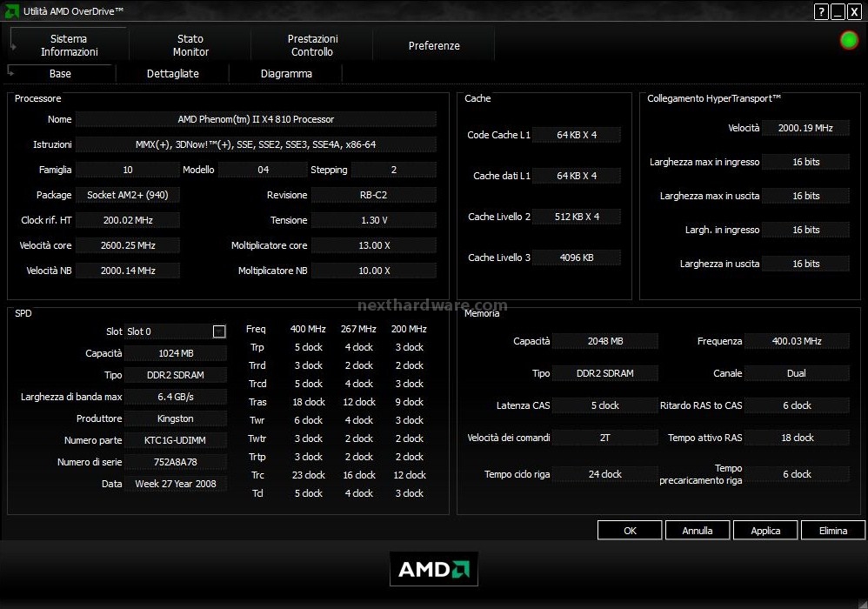This screenshot has height=609, width=868.
Task: Open the help question mark button
Action: pos(821,11)
